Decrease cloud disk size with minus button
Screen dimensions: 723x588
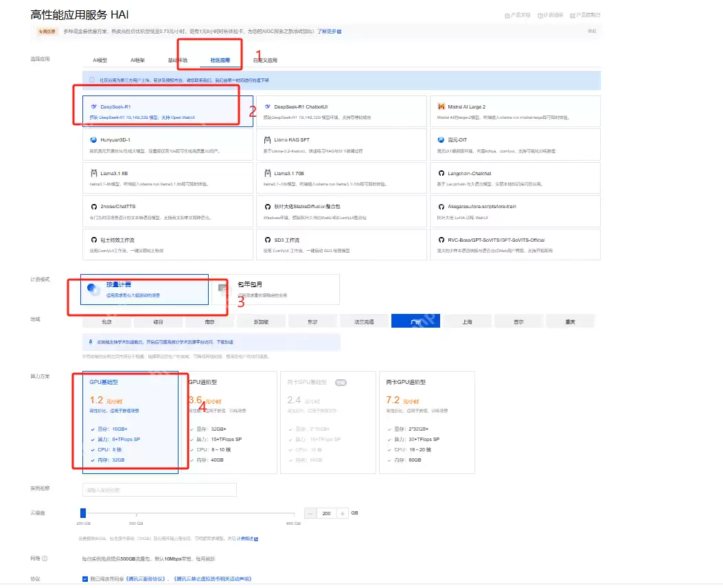point(311,514)
